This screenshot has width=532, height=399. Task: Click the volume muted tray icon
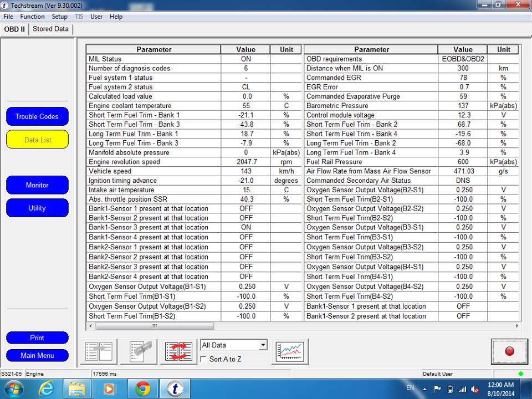(x=475, y=390)
